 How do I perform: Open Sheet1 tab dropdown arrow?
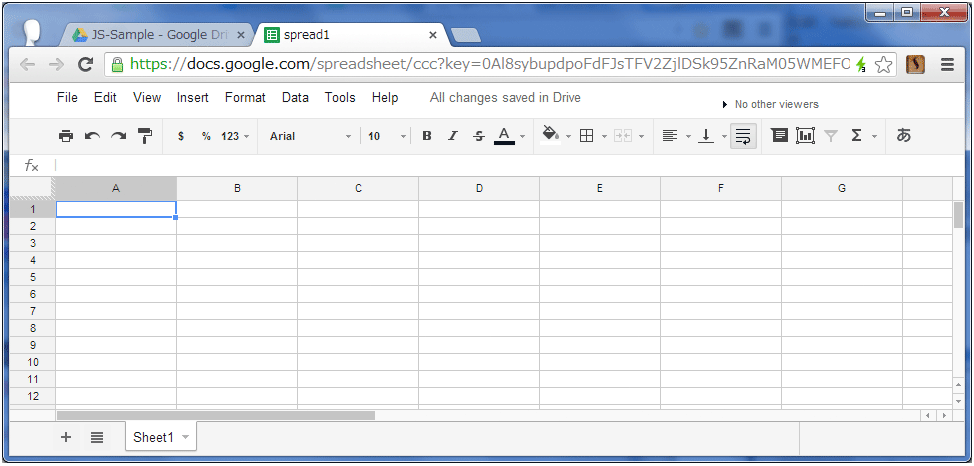click(x=185, y=437)
